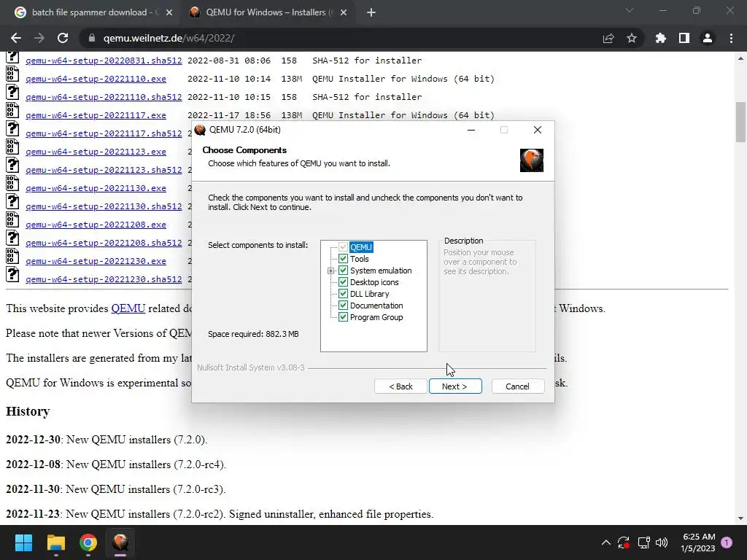Download qemu-w64-setup-20221123.exe

pyautogui.click(x=96, y=152)
